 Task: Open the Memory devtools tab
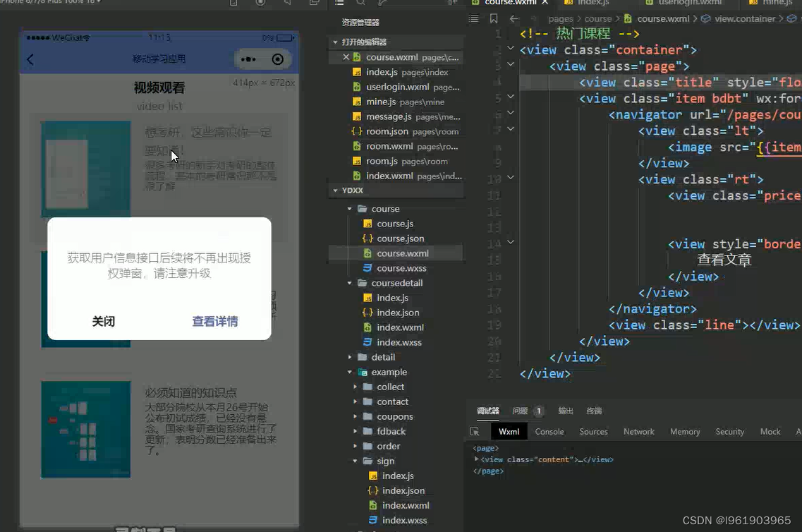tap(685, 432)
